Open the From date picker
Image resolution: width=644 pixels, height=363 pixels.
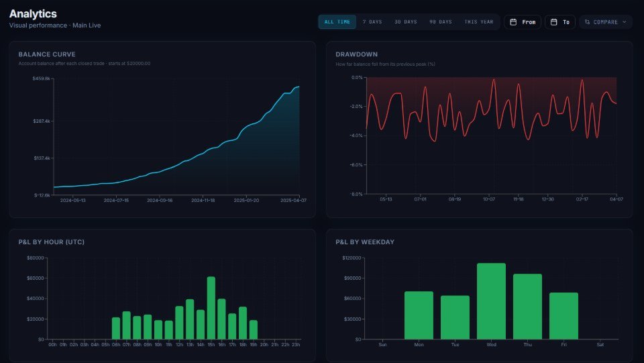(523, 22)
